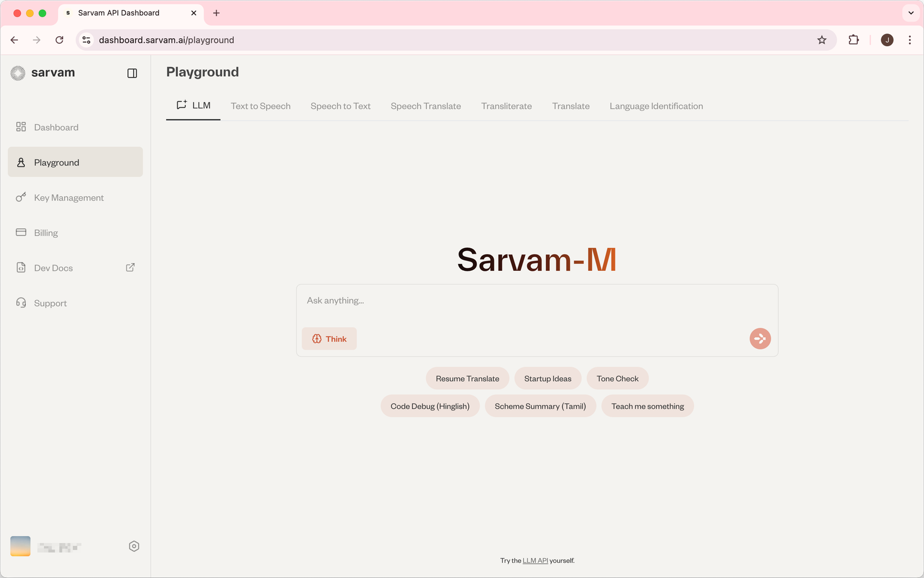Select the Playground icon in the sidebar

[x=21, y=162]
